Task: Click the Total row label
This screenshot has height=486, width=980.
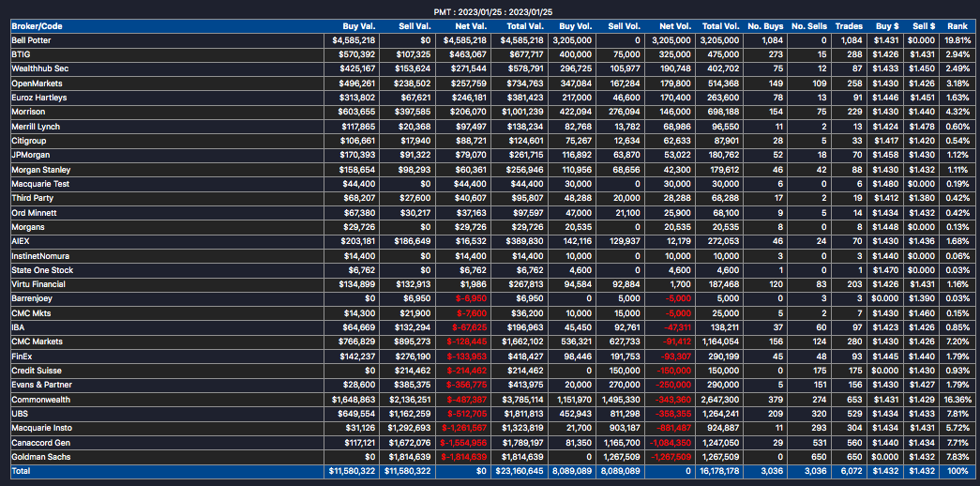Action: pos(21,471)
